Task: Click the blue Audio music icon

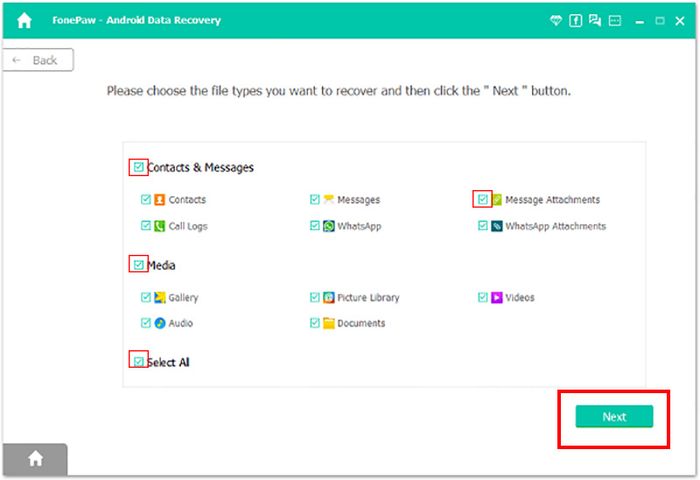Action: pos(160,323)
